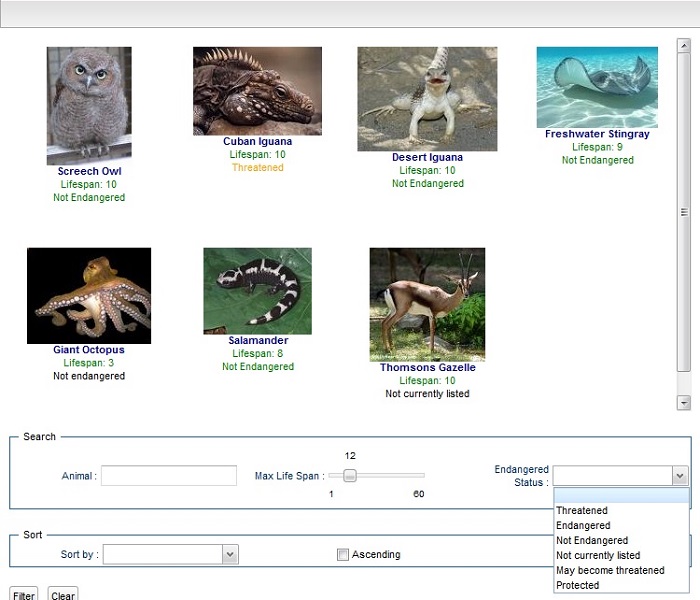Click the Max Life Span slider handle

tap(350, 476)
